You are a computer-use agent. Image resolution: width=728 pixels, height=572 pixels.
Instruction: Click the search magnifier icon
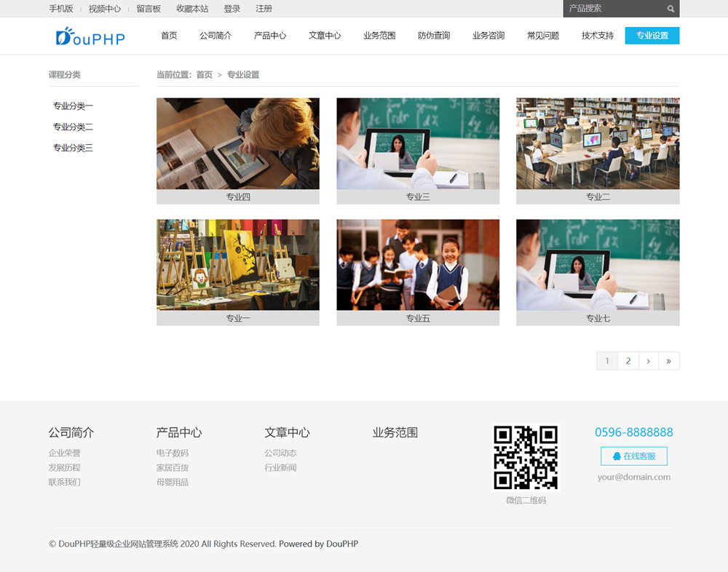pyautogui.click(x=670, y=8)
